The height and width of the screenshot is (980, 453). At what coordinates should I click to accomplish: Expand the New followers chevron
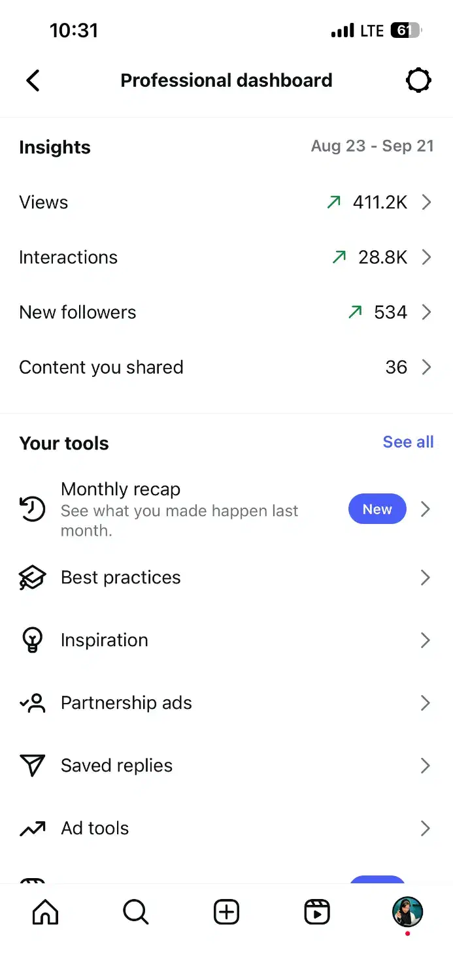point(426,312)
